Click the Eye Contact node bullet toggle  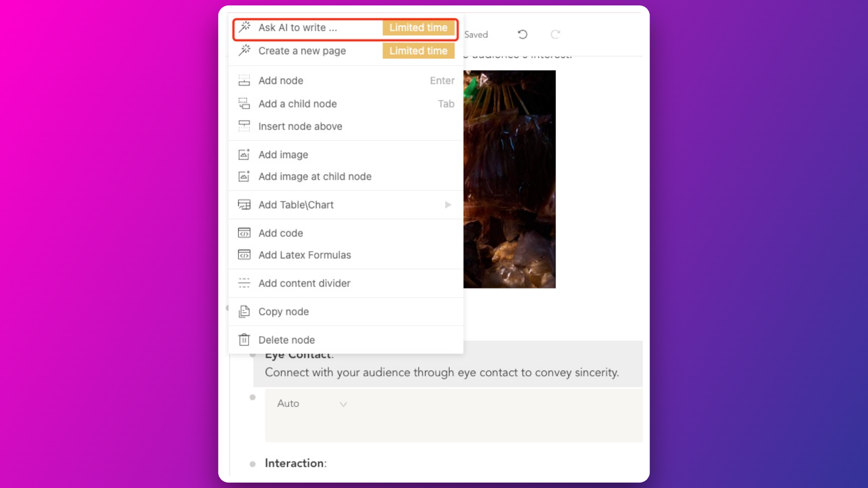click(x=253, y=354)
